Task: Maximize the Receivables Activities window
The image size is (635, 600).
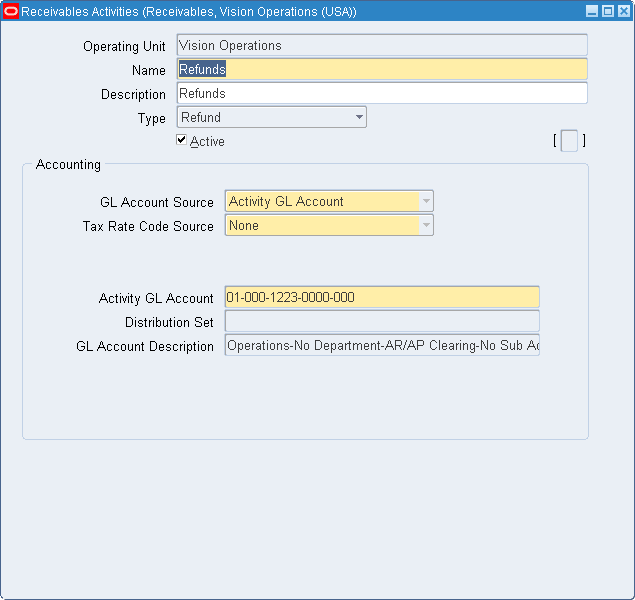Action: tap(607, 11)
